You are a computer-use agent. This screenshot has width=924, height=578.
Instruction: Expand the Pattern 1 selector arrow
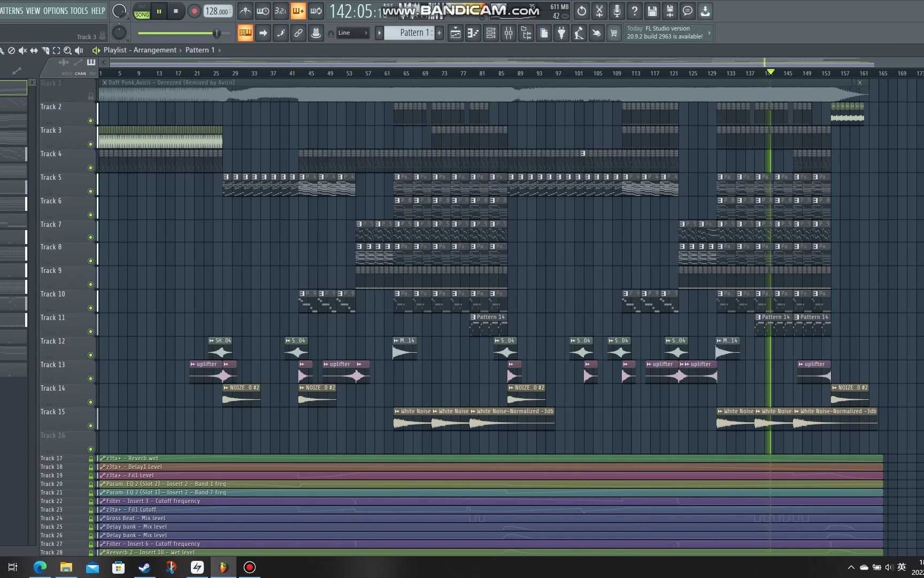click(x=379, y=33)
